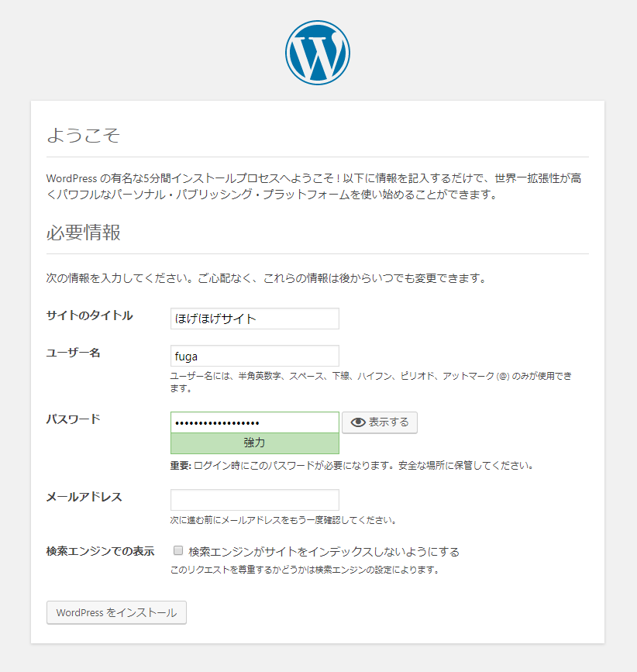Screen dimensions: 637x672
Task: Select the site title field ほげほげサイト
Action: 254,319
